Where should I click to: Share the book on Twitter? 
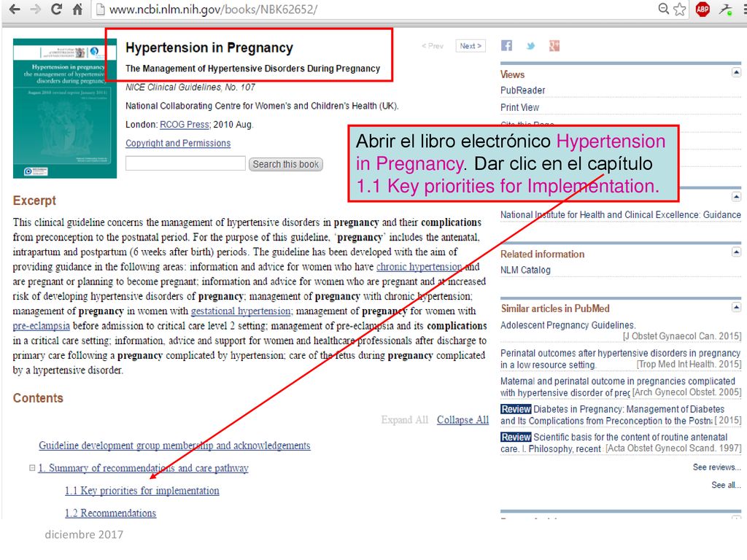530,46
